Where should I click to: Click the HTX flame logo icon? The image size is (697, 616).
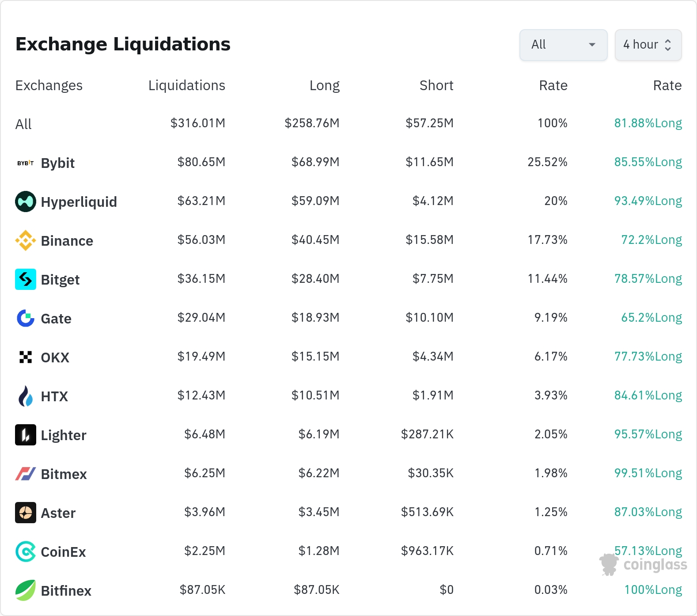pos(26,396)
